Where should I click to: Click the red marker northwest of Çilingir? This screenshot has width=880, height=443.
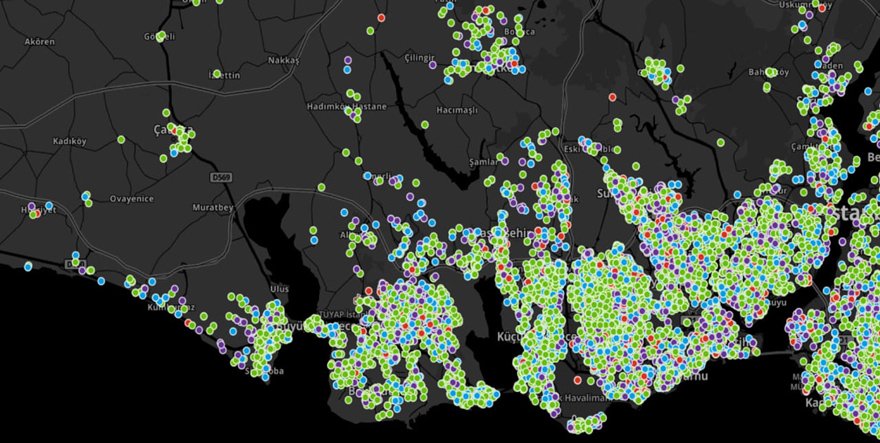tap(382, 18)
